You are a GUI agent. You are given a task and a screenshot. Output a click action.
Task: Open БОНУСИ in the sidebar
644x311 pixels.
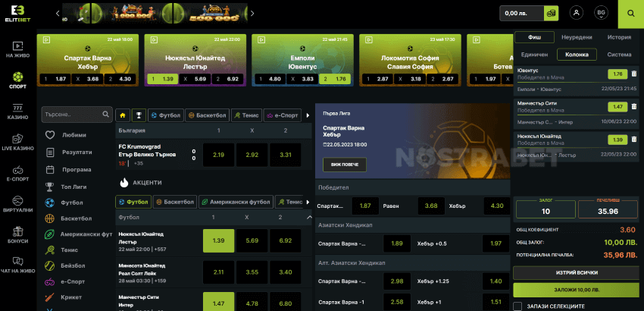17,235
